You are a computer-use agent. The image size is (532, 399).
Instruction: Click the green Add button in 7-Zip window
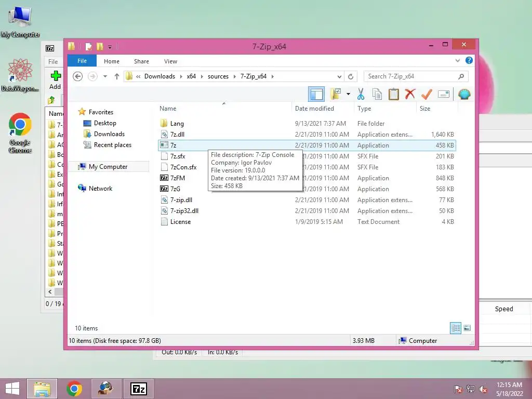[x=55, y=80]
